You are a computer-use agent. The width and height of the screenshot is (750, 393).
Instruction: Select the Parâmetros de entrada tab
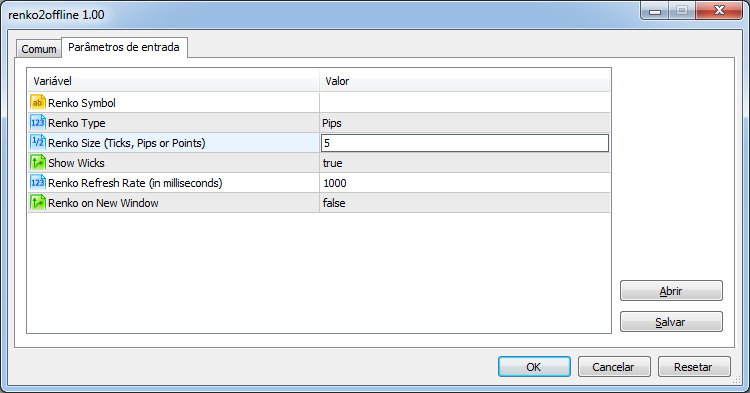[x=124, y=47]
